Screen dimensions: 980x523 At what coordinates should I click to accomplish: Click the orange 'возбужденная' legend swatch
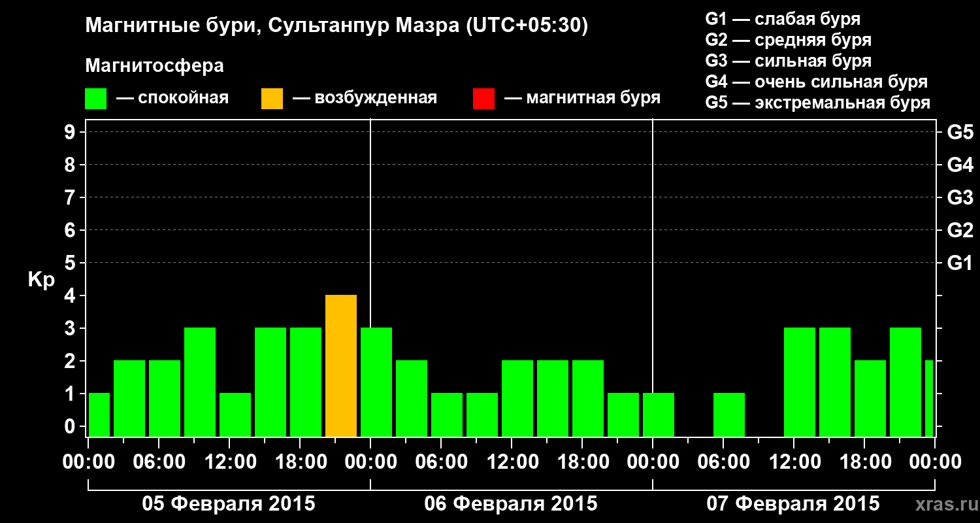(x=272, y=99)
